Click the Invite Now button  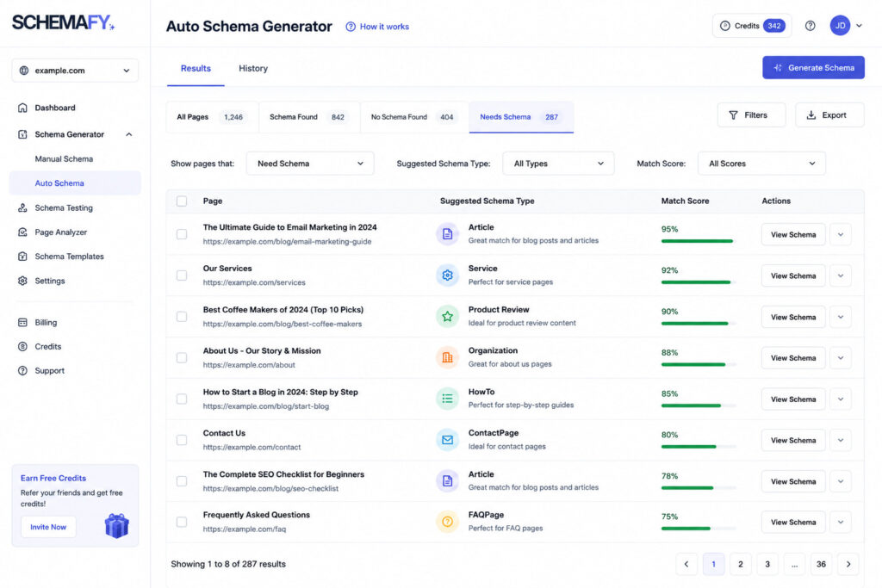point(48,527)
